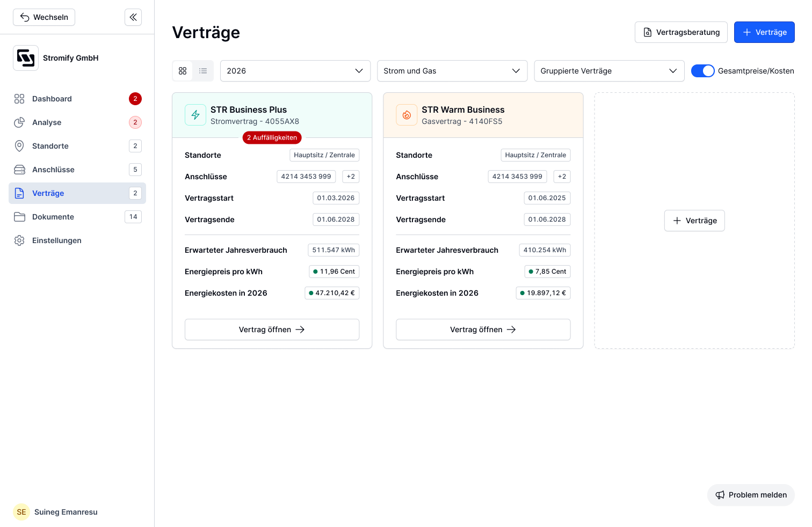Image resolution: width=812 pixels, height=527 pixels.
Task: Click the Analyse pink count badge
Action: (x=135, y=122)
